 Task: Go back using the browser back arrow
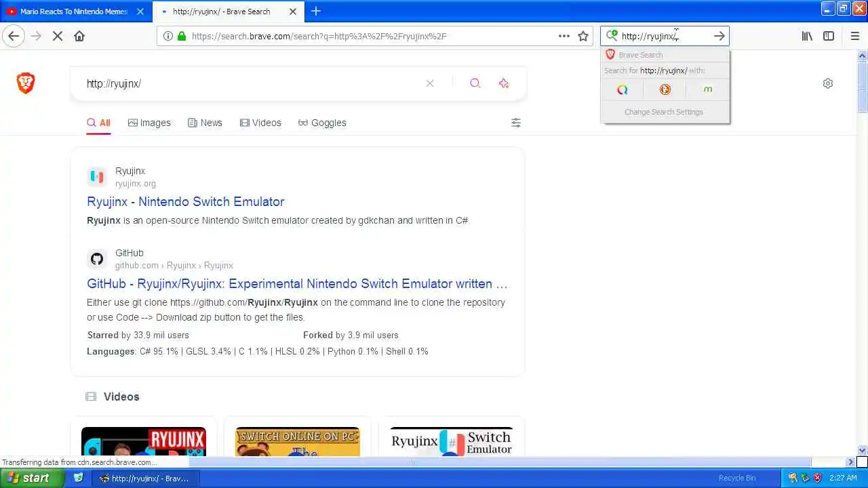14,36
